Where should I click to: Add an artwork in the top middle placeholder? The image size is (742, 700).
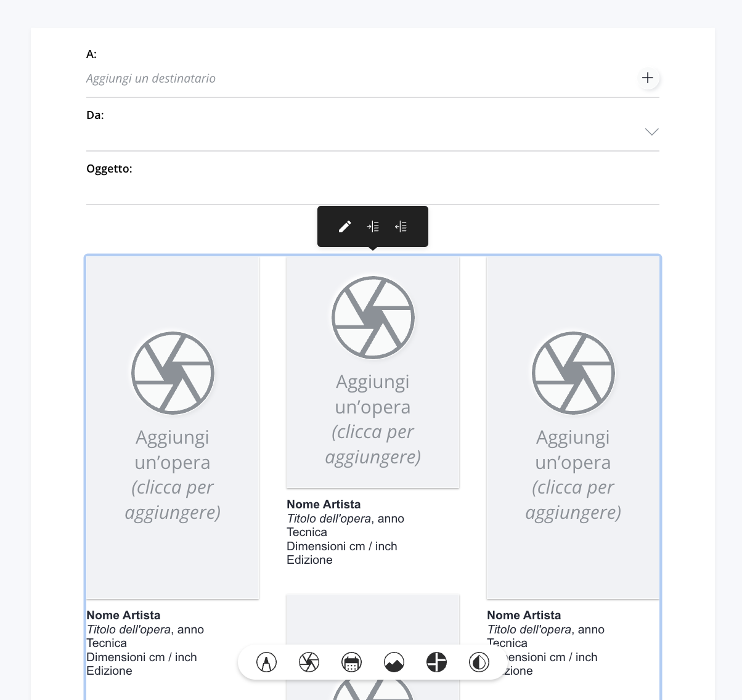pyautogui.click(x=373, y=372)
